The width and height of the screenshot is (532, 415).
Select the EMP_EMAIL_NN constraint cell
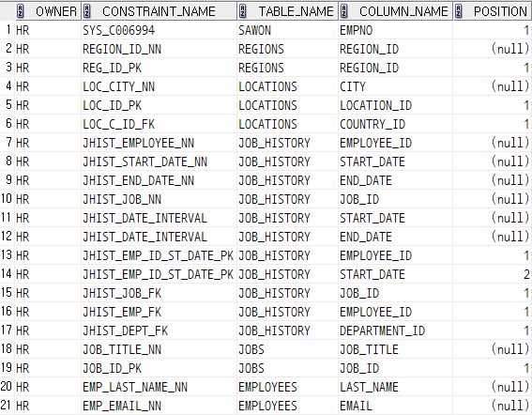(159, 406)
